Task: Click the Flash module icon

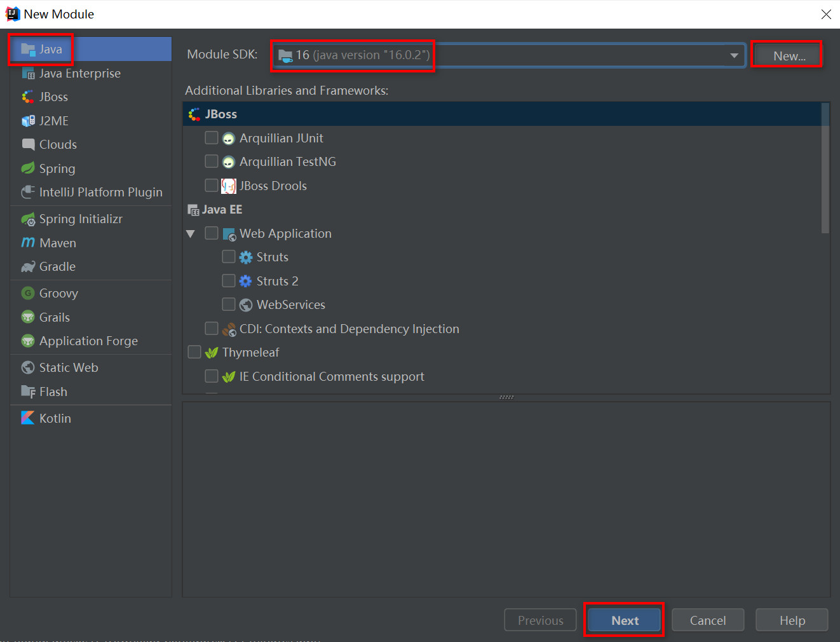Action: click(x=28, y=392)
